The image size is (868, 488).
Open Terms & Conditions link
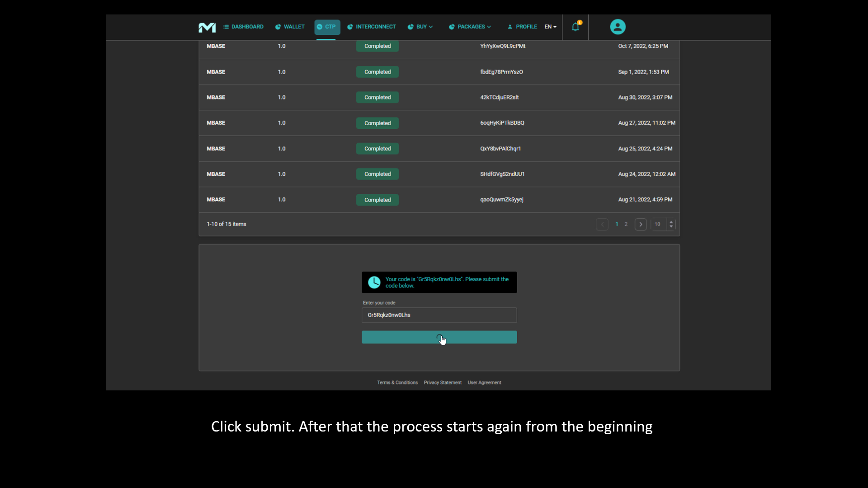[x=397, y=382]
